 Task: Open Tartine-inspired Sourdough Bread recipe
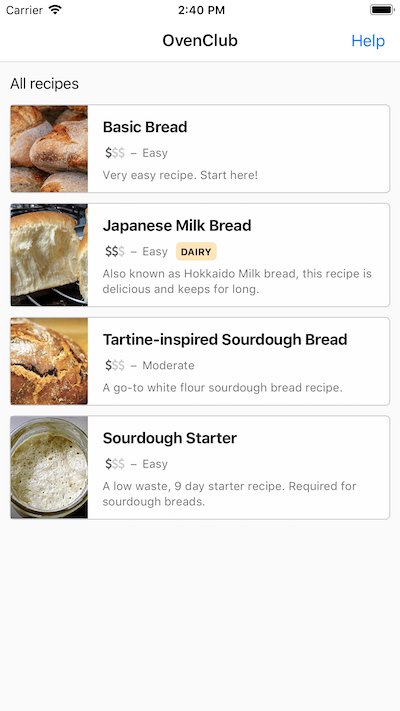200,361
